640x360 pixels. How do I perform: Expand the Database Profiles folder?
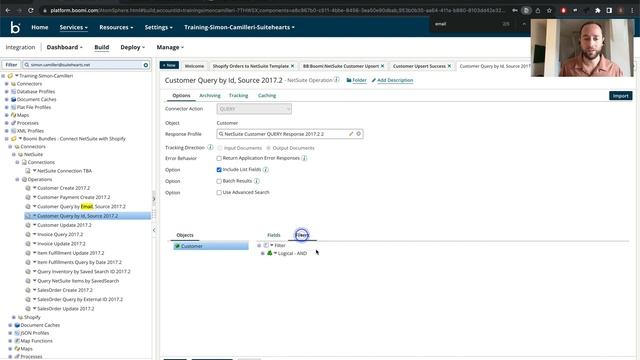(x=7, y=92)
